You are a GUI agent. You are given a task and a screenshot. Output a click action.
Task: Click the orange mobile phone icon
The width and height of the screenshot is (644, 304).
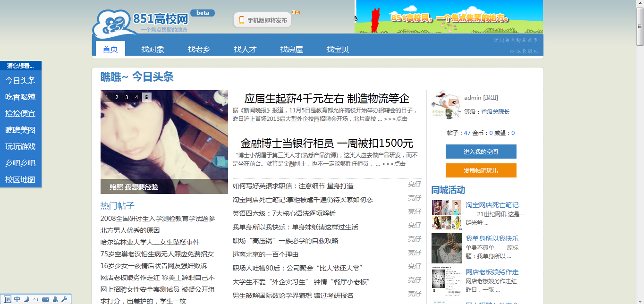click(241, 20)
